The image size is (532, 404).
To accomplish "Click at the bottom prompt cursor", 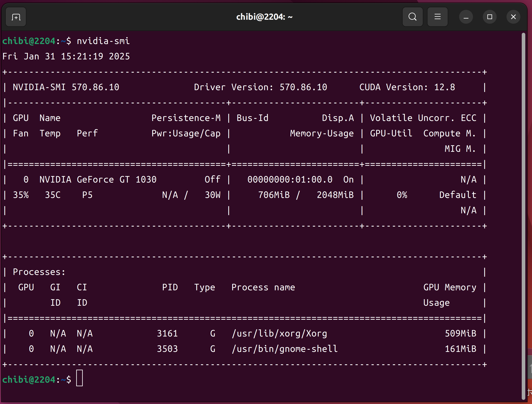I will (79, 378).
